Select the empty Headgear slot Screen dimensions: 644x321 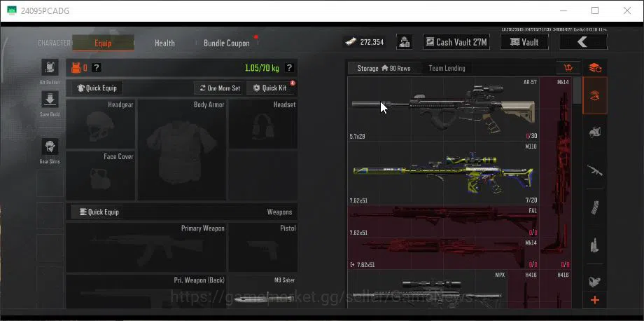(x=101, y=124)
